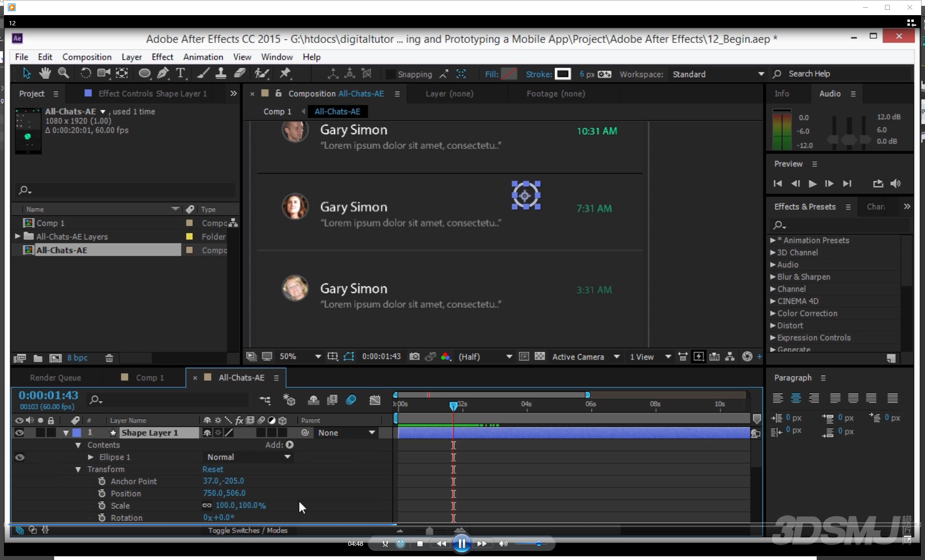Expand the Blur & Sharpen effects category
This screenshot has height=560, width=925.
point(773,277)
